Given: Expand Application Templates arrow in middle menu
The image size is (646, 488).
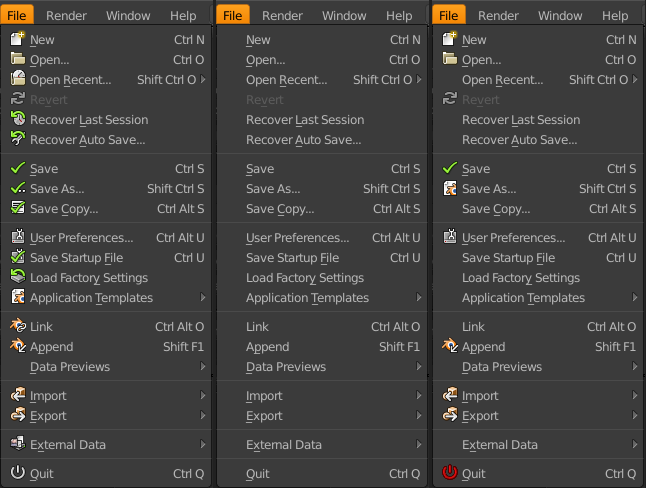Looking at the screenshot, I should (x=419, y=297).
